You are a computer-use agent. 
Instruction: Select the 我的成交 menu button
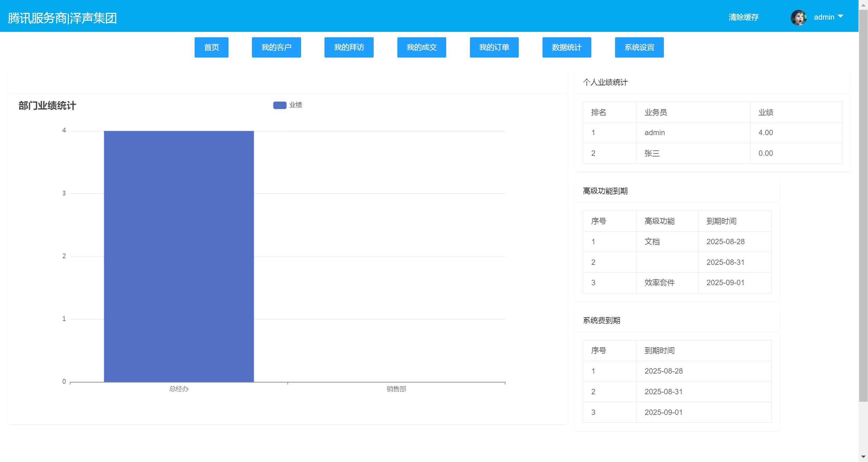pyautogui.click(x=421, y=47)
